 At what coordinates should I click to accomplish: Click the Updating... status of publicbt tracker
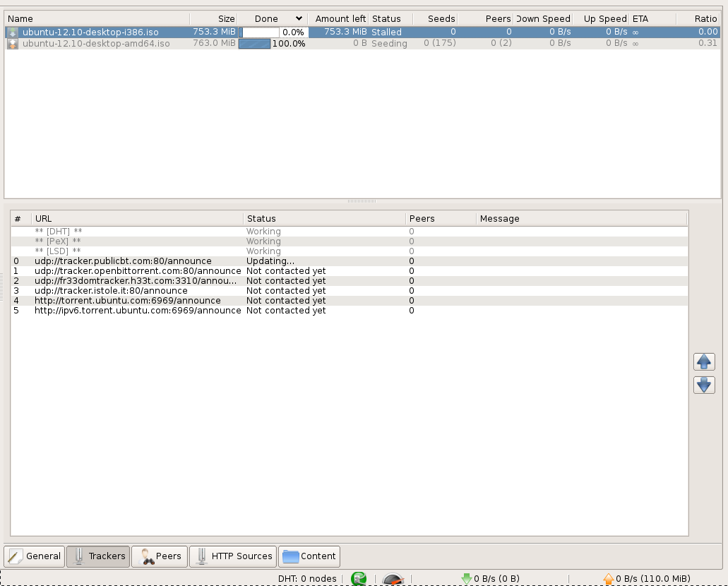[270, 261]
